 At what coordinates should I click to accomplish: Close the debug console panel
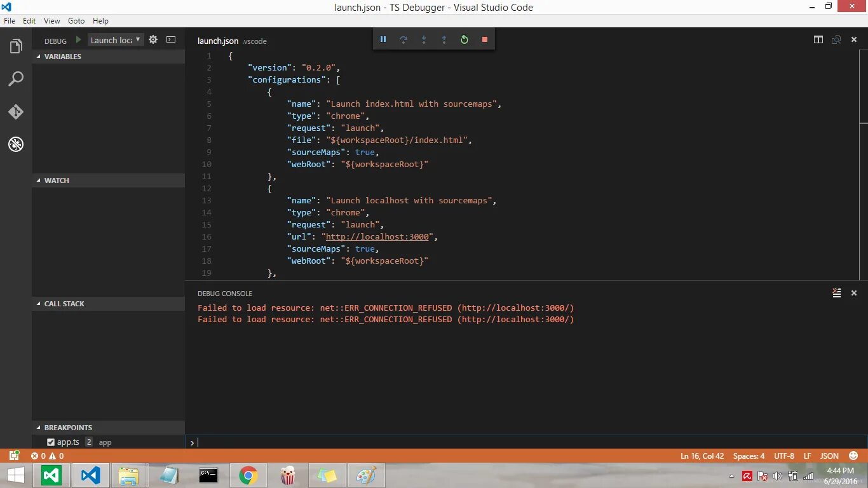[x=854, y=293]
